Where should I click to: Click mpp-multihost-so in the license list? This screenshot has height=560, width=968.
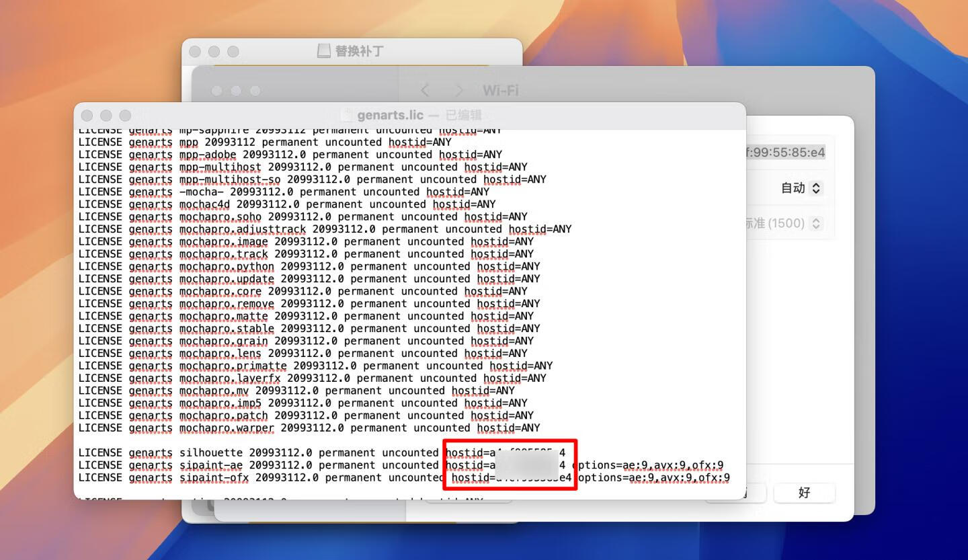pyautogui.click(x=230, y=179)
